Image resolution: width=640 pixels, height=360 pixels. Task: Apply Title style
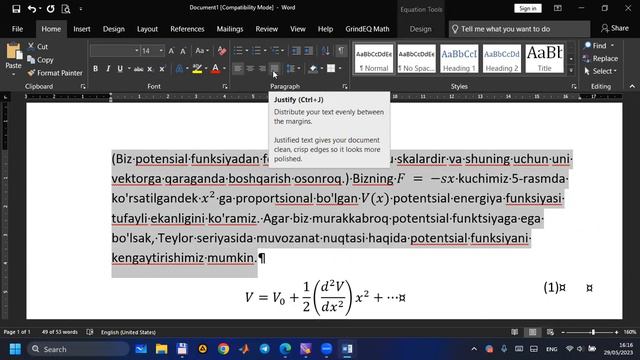point(544,59)
